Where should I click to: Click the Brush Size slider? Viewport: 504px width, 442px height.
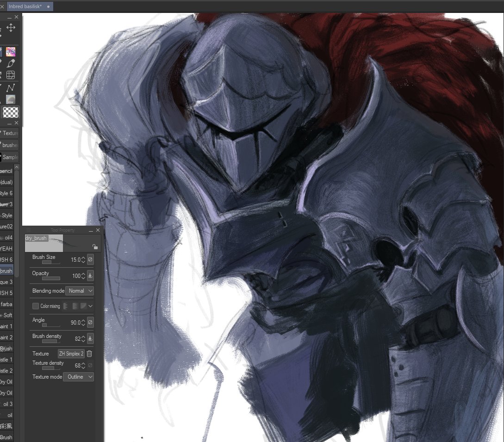[x=51, y=262]
